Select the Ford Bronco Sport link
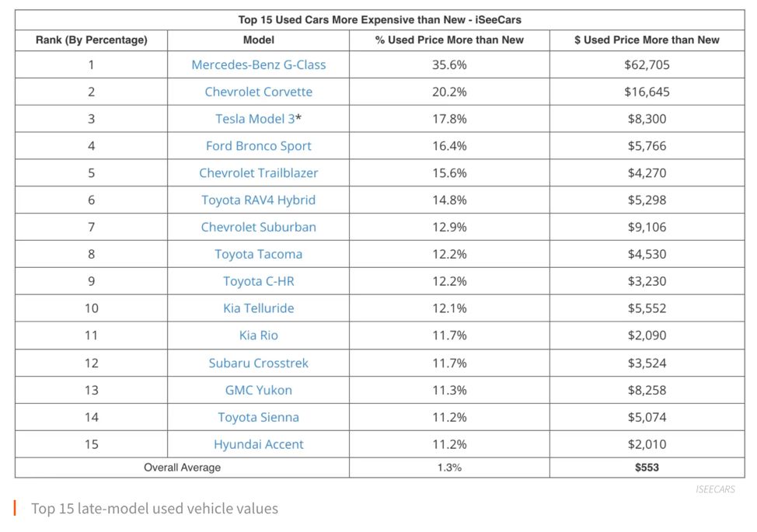Viewport: 757px width, 532px height. point(258,146)
